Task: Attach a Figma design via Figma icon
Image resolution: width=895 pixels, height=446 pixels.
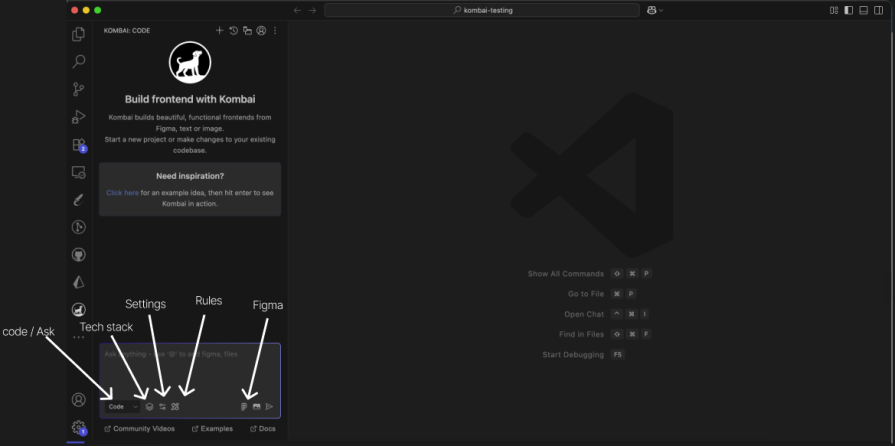Action: pos(244,407)
